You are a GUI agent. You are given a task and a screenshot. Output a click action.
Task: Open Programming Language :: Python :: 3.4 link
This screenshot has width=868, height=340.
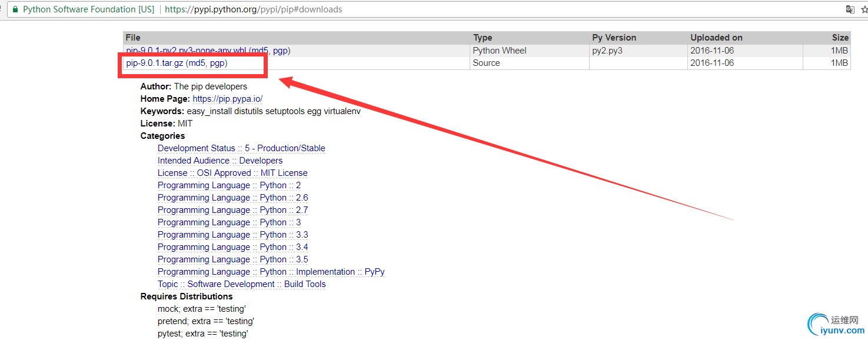233,247
